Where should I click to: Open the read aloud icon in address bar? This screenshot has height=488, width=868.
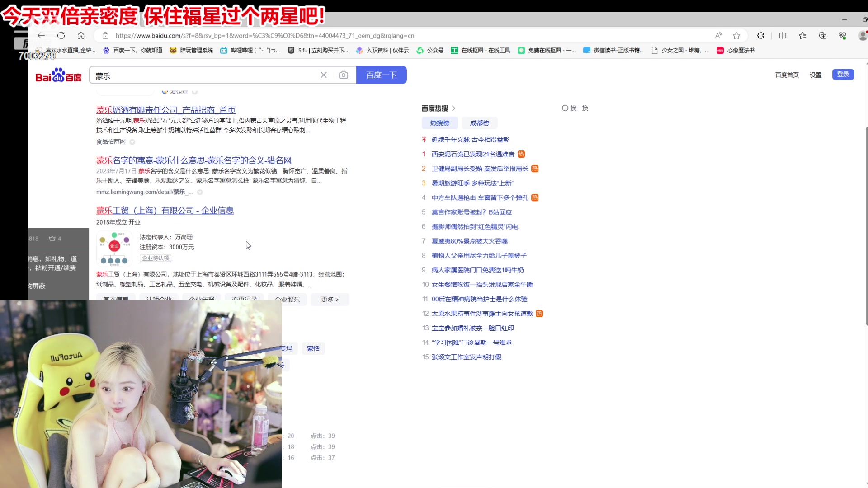point(718,35)
